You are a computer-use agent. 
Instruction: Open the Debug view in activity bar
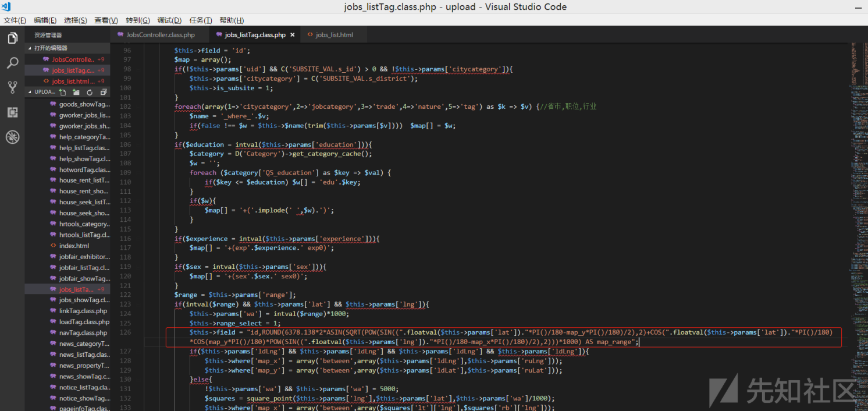[x=12, y=137]
